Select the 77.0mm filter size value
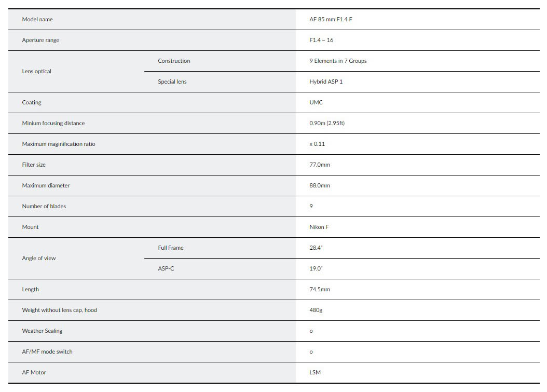Viewport: 547px width, 392px height. coord(320,165)
